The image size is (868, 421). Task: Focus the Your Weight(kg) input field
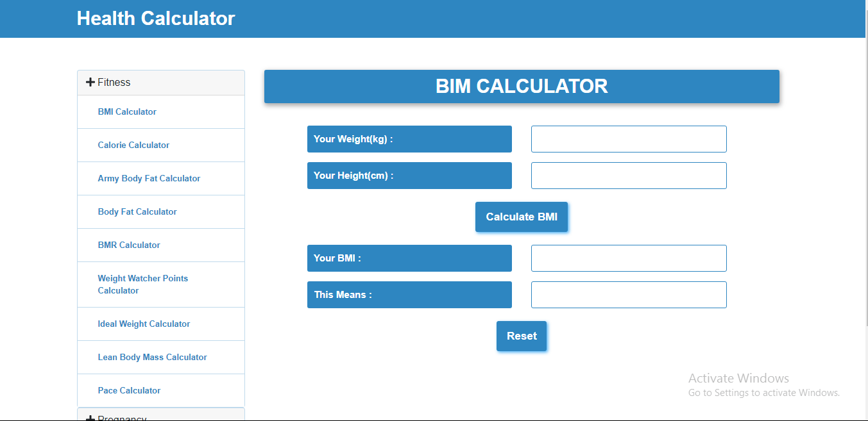tap(629, 139)
